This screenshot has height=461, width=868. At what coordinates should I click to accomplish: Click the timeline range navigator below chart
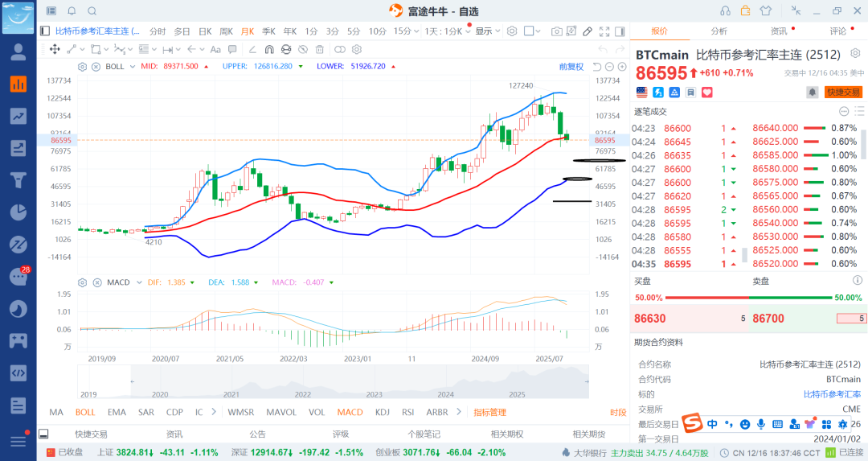click(x=334, y=381)
